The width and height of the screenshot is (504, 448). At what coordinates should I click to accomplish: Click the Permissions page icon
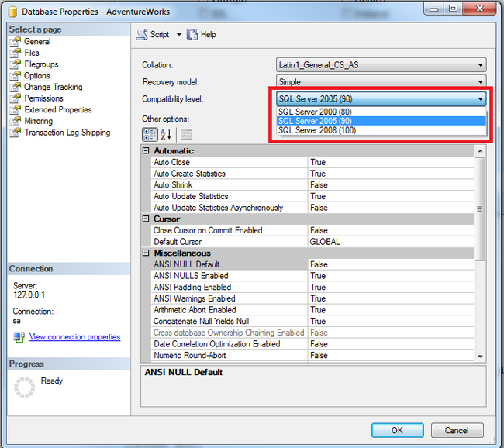(x=15, y=98)
